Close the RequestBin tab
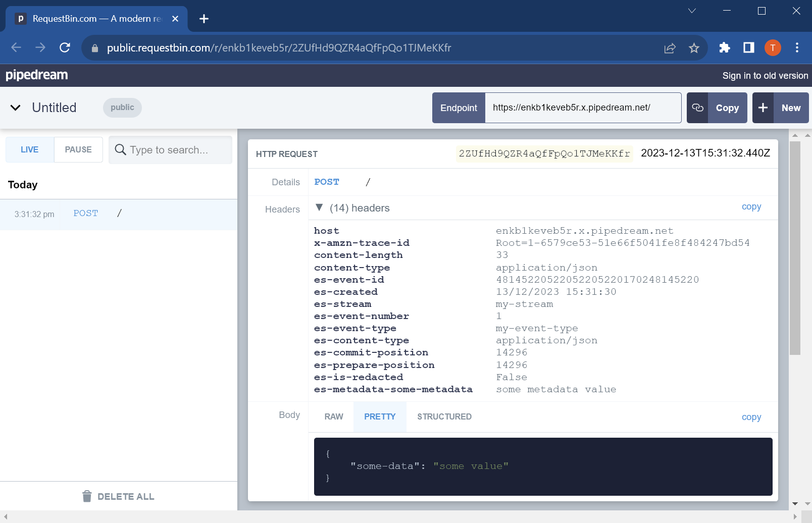 pyautogui.click(x=175, y=19)
